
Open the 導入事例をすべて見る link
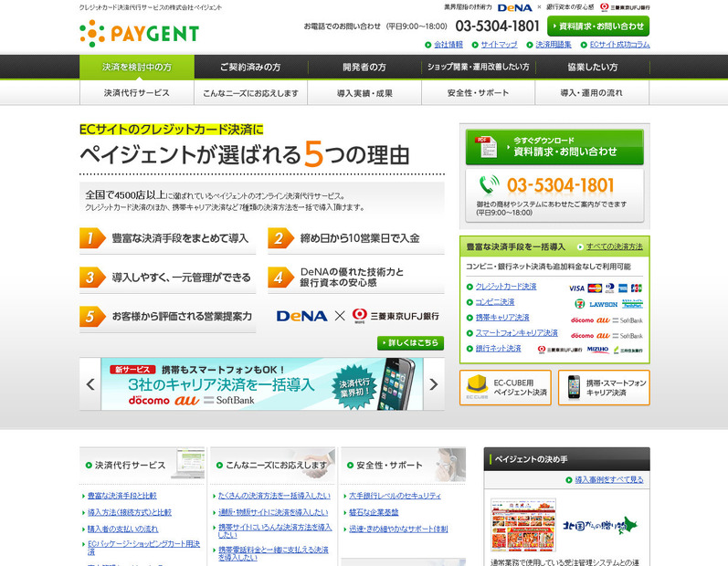click(x=609, y=479)
